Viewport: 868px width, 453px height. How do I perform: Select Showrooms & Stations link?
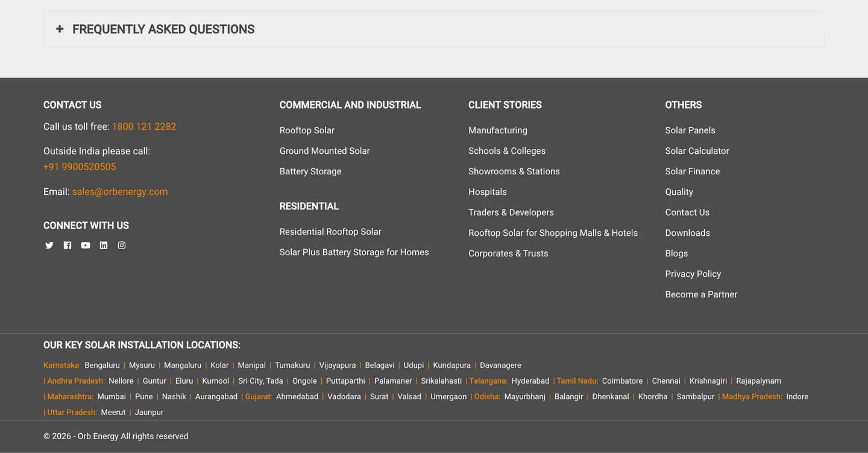514,171
